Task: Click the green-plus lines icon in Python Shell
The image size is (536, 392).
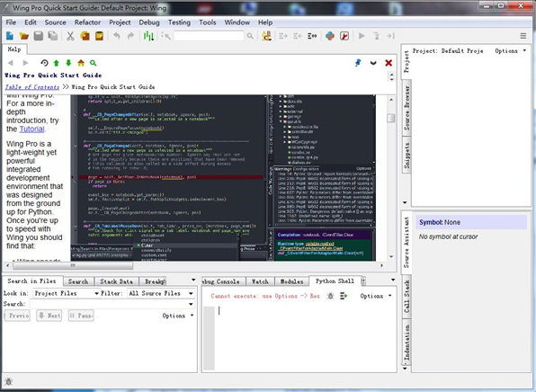Action: click(x=344, y=296)
